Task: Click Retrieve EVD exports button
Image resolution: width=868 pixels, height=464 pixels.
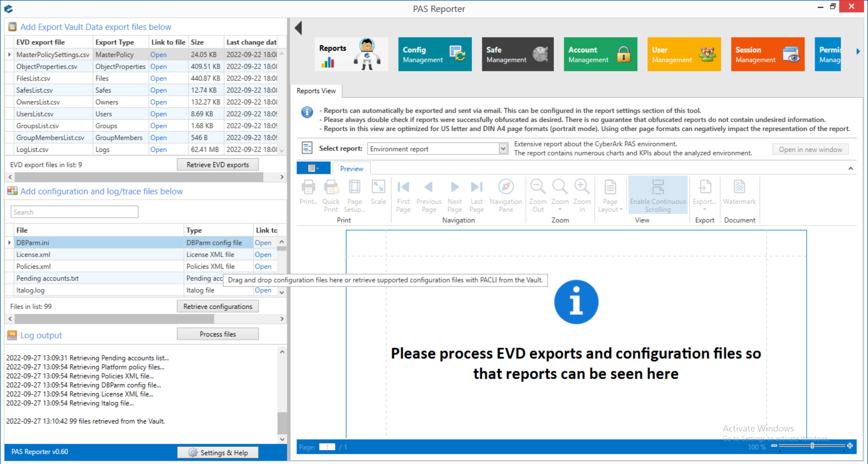Action: (217, 164)
